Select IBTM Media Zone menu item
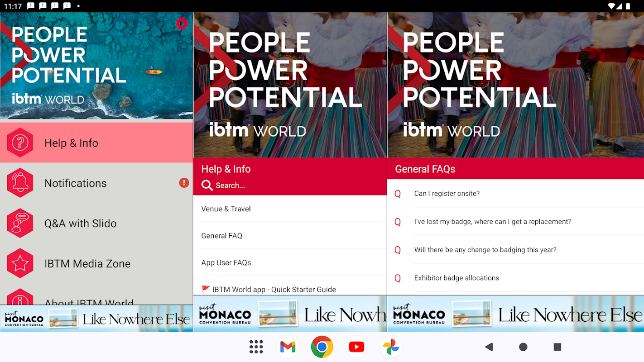 tap(96, 263)
